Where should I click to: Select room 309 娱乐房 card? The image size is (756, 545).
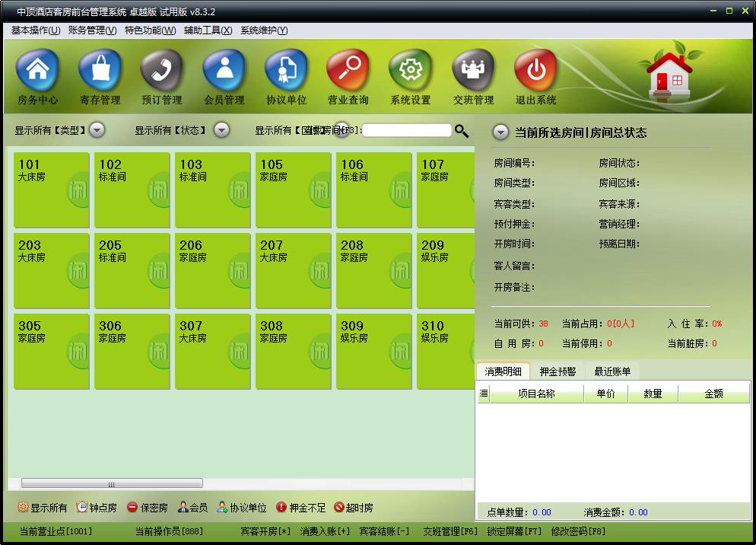tap(373, 351)
